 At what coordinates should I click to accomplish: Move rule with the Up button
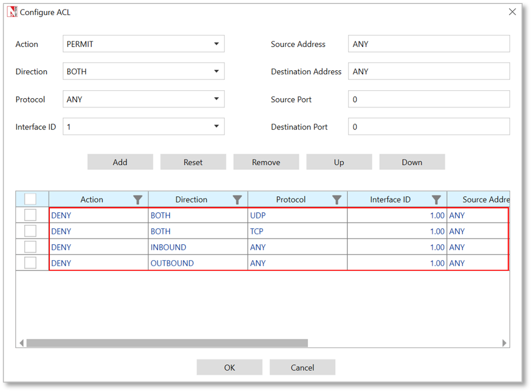click(339, 162)
